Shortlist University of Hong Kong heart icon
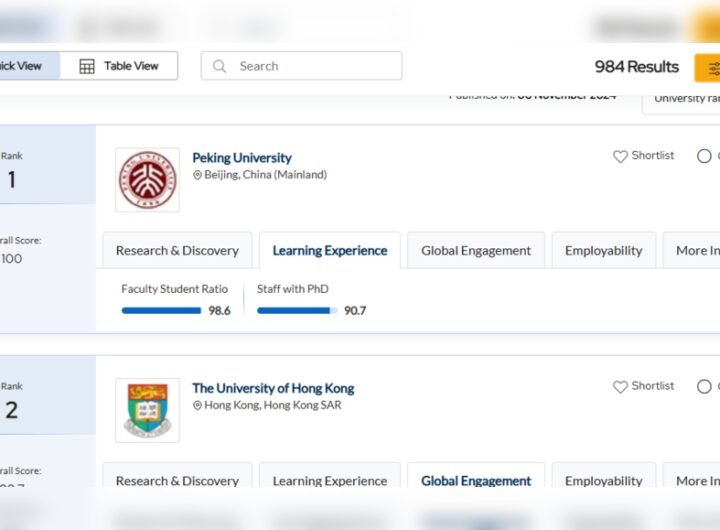Screen dimensions: 720x530 (620, 387)
